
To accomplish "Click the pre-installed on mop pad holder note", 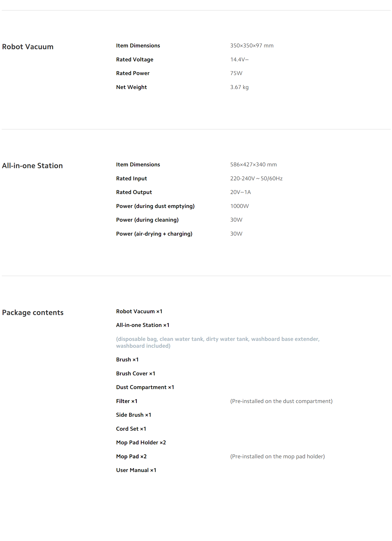I will point(277,456).
